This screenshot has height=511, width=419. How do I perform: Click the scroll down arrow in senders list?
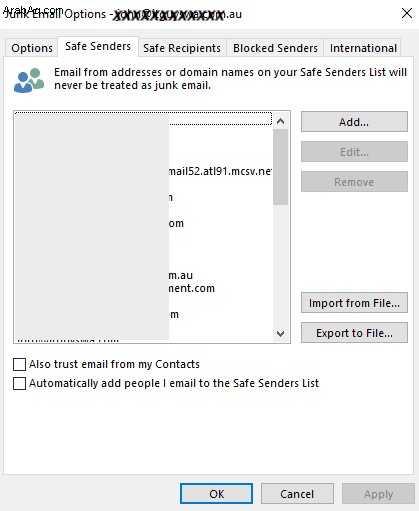280,333
